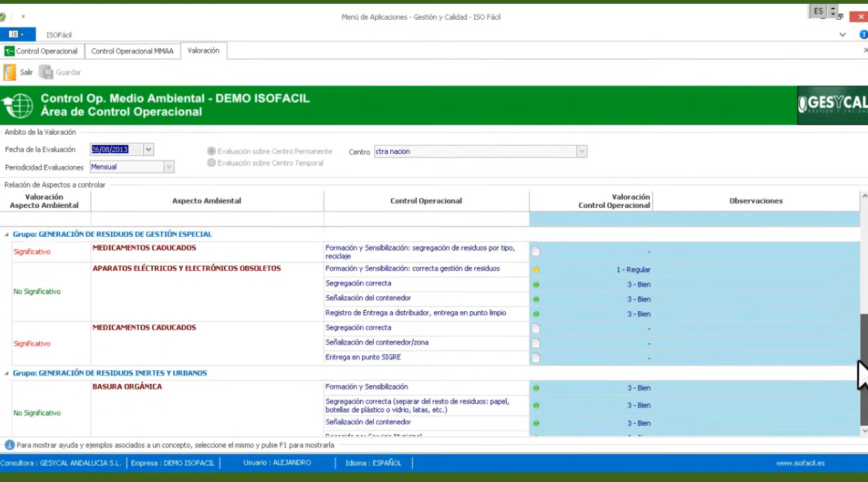Open the www.isofacil.es link
This screenshot has width=868, height=482.
[801, 463]
